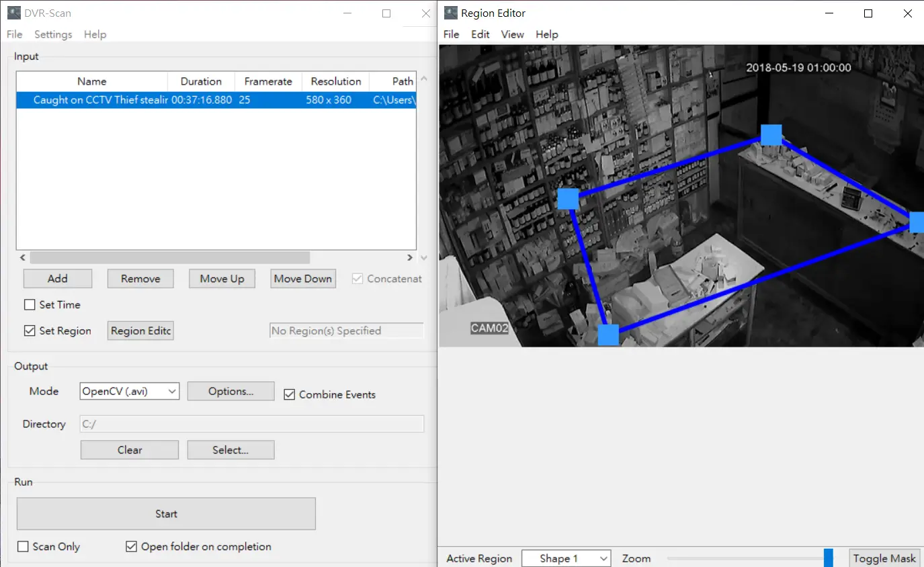Screen dimensions: 924x567
Task: Click the Toggle Mask button
Action: 884,559
